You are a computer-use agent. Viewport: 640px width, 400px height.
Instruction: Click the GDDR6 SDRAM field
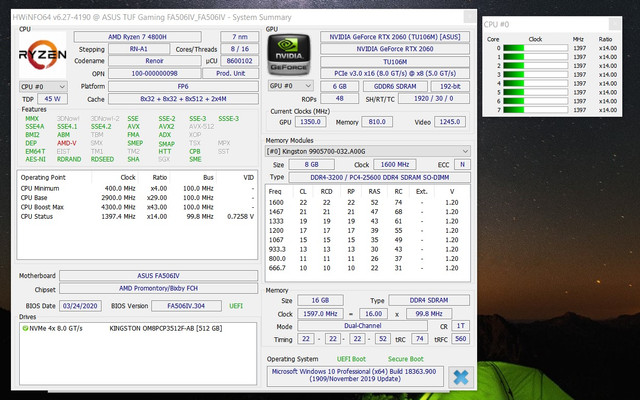click(395, 87)
